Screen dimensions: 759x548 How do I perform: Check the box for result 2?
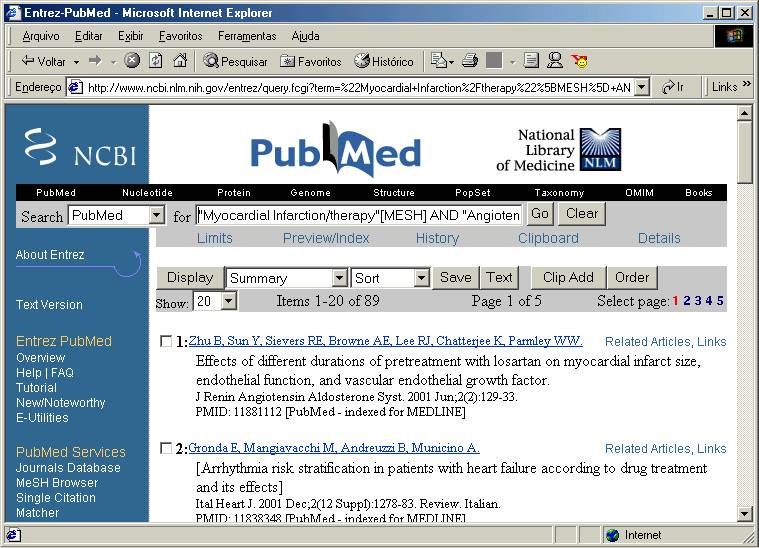(x=166, y=448)
